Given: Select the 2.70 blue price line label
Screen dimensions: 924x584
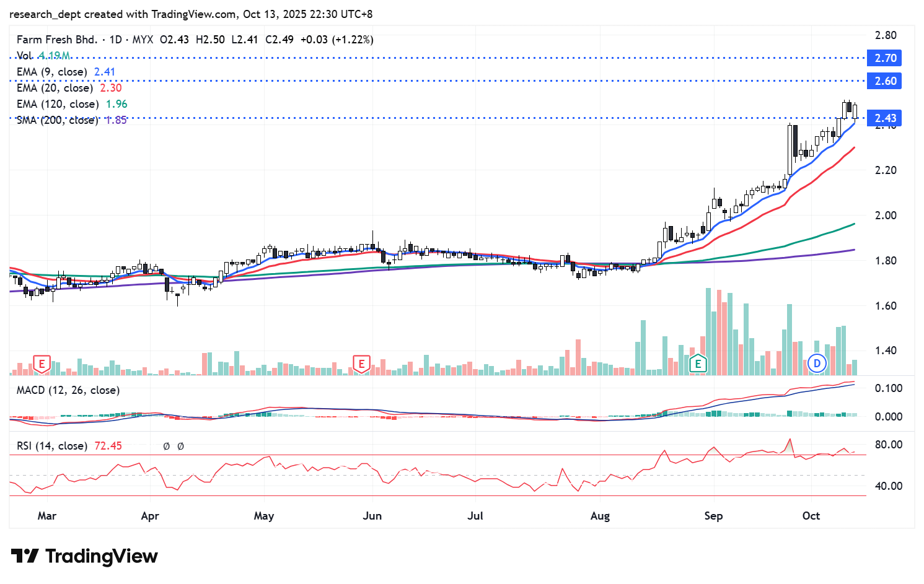Looking at the screenshot, I should [885, 58].
